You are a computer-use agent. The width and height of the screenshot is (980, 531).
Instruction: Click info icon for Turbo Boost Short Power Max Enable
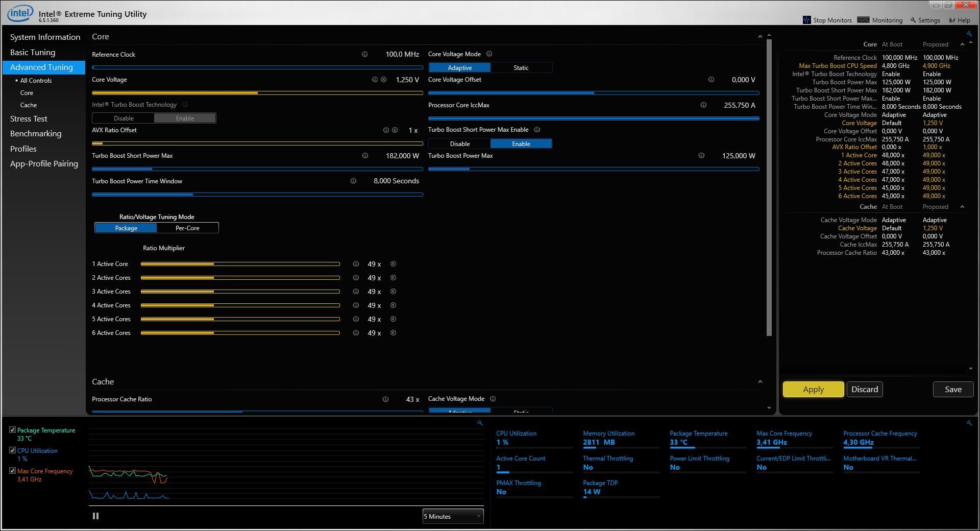[537, 130]
